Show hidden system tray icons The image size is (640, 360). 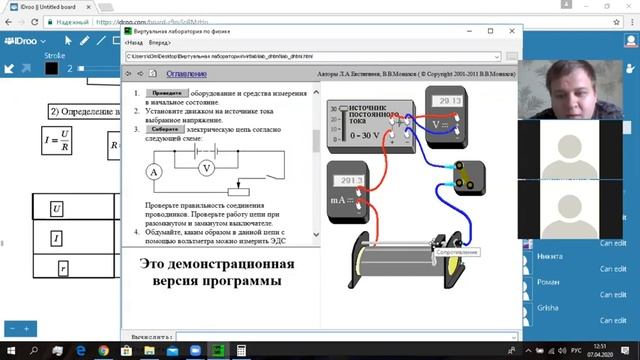(x=528, y=351)
